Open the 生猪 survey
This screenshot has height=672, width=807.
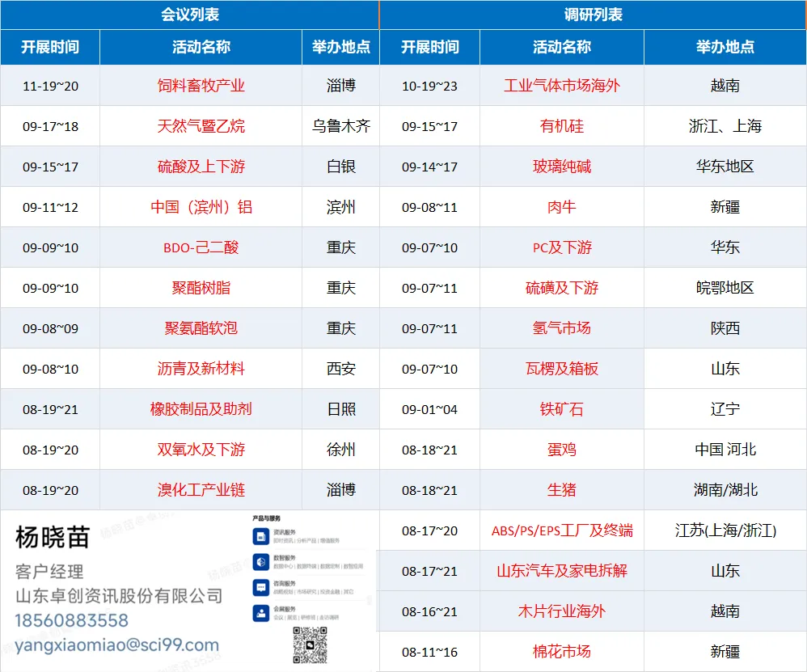click(x=562, y=490)
